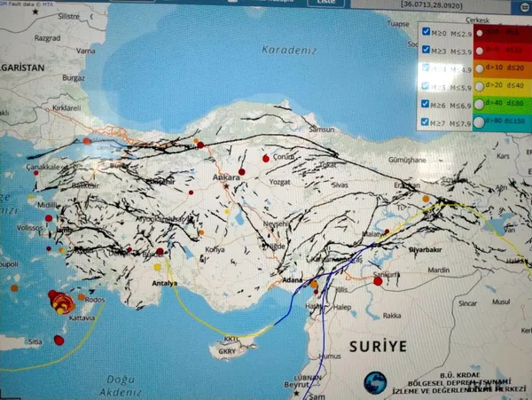The image size is (532, 400).
Task: Click the orange earthquake marker east of Adana
Action: 314,285
